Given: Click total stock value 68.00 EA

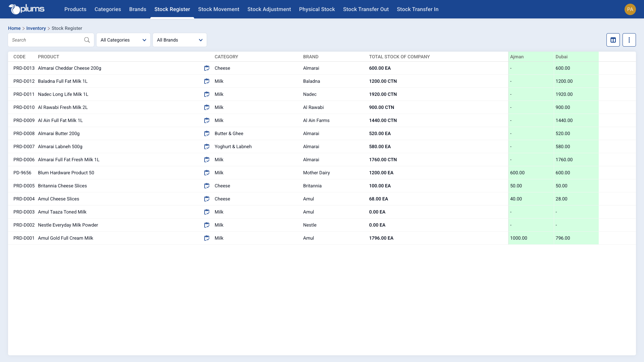Looking at the screenshot, I should (379, 199).
